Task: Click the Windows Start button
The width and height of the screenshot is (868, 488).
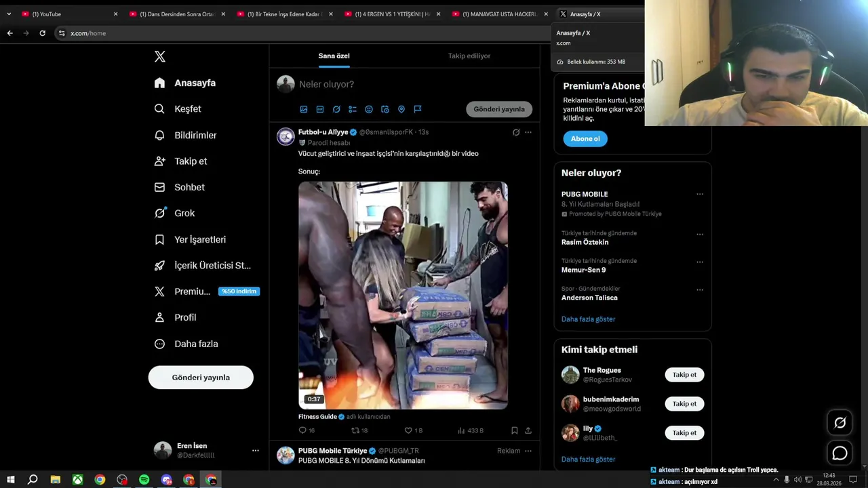Action: [10, 480]
